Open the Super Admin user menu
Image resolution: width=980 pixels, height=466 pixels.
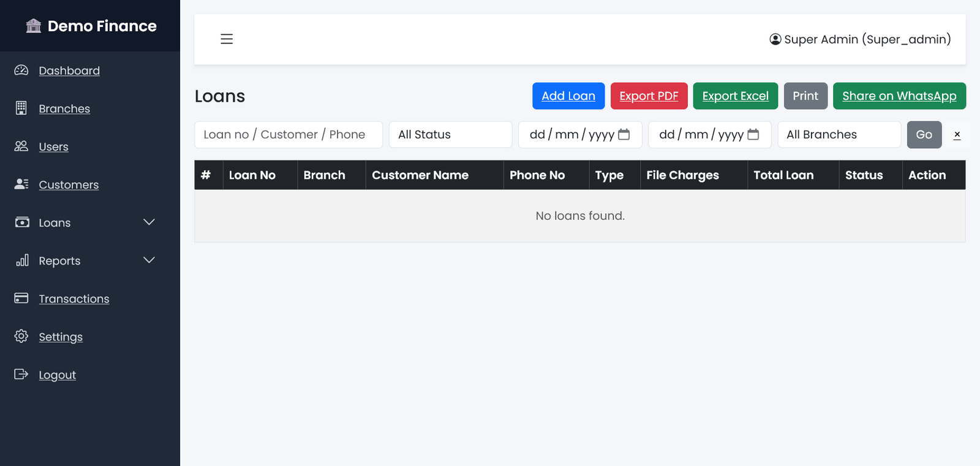pos(860,39)
